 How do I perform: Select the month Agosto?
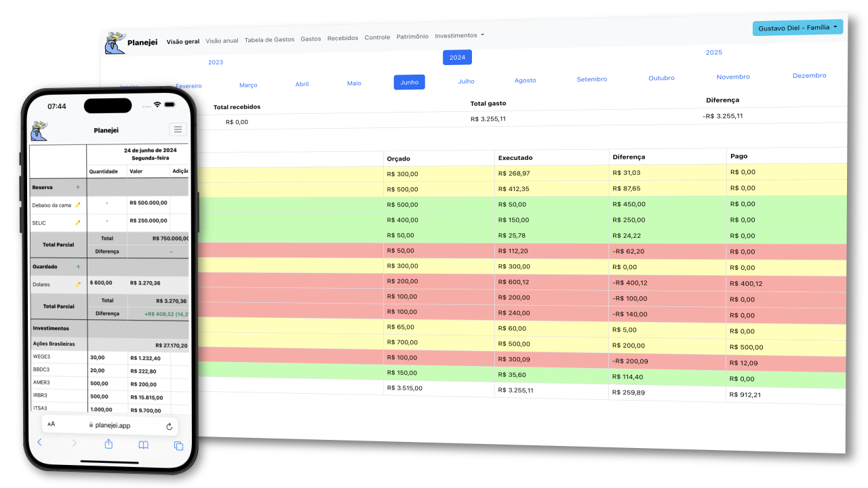click(x=525, y=80)
